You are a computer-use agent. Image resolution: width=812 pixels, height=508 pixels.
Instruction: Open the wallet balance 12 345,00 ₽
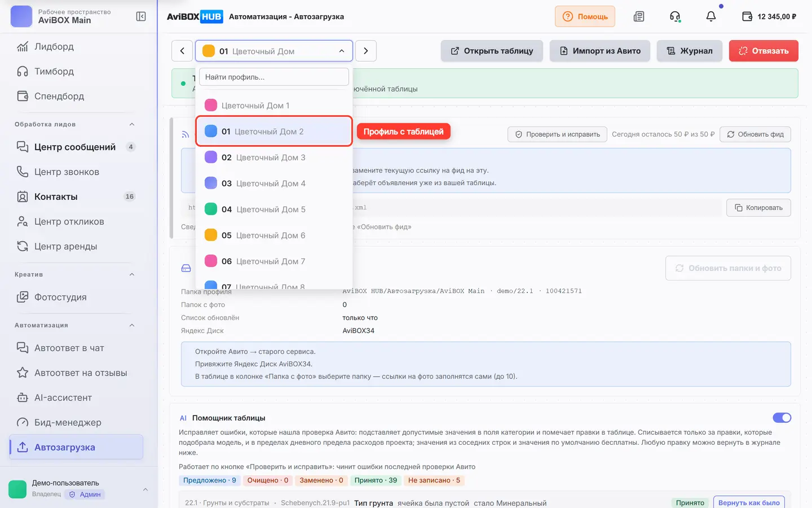point(769,16)
